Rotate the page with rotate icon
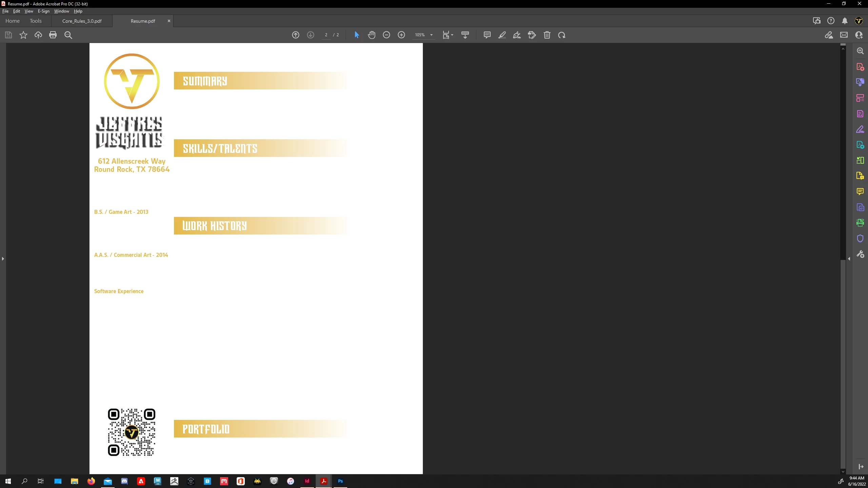 (562, 35)
